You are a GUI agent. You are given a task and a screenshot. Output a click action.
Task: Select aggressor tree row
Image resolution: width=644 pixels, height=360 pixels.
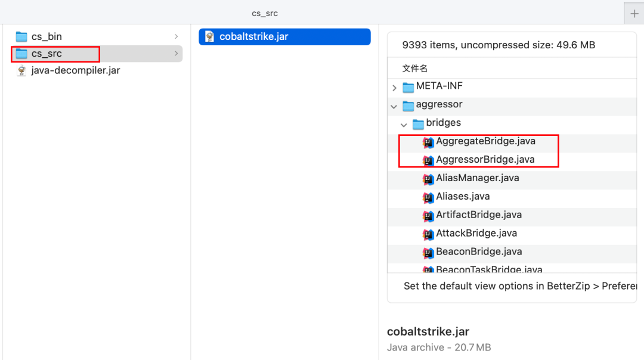pyautogui.click(x=512, y=106)
